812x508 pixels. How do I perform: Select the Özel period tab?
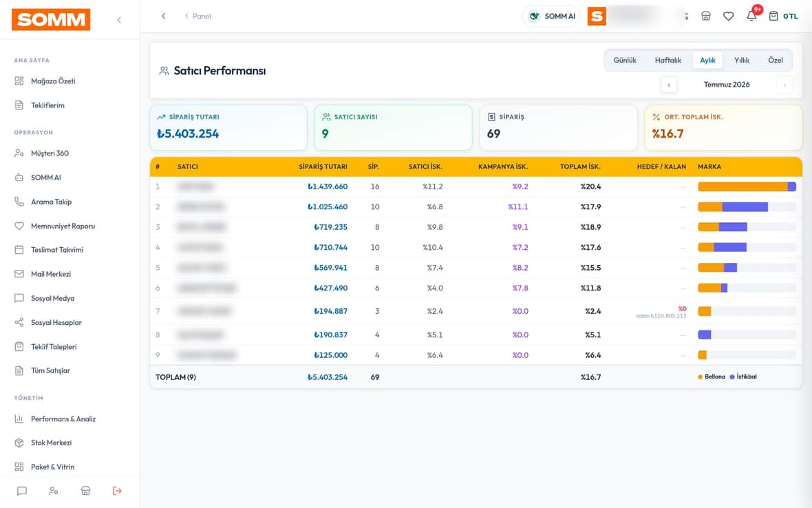776,60
